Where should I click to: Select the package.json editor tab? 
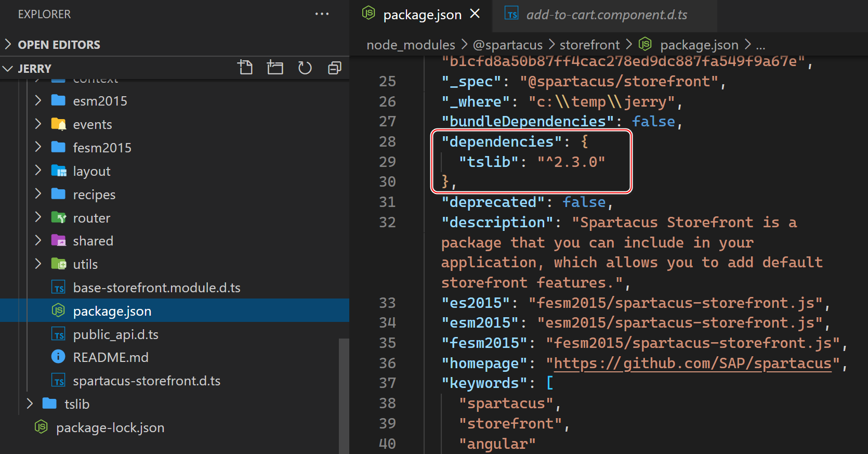[x=422, y=15]
